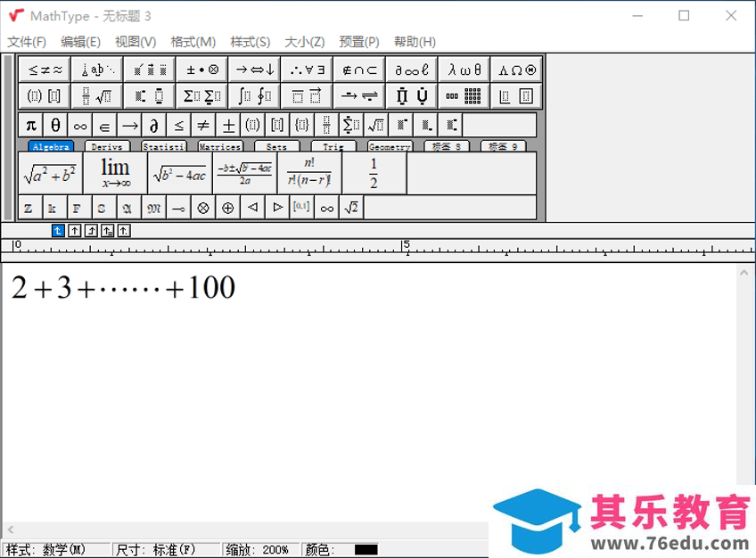Insert the Fraktur M symbol

tap(154, 208)
